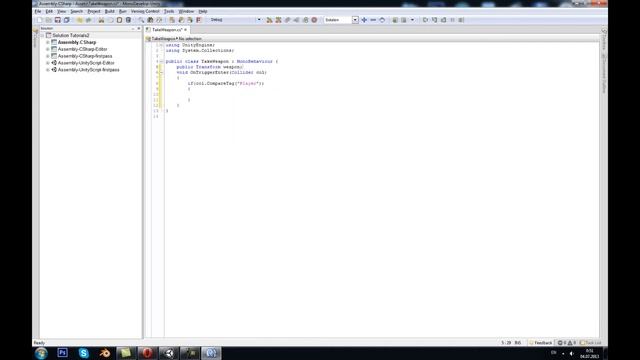Open Unity from the taskbar
640x360 pixels.
click(169, 353)
